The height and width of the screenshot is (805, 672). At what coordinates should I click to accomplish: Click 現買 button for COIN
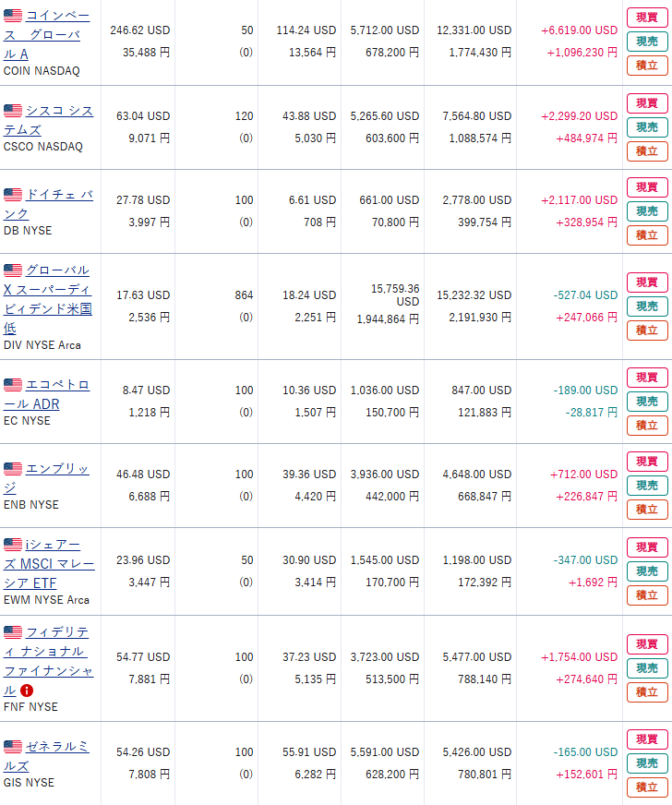[647, 18]
